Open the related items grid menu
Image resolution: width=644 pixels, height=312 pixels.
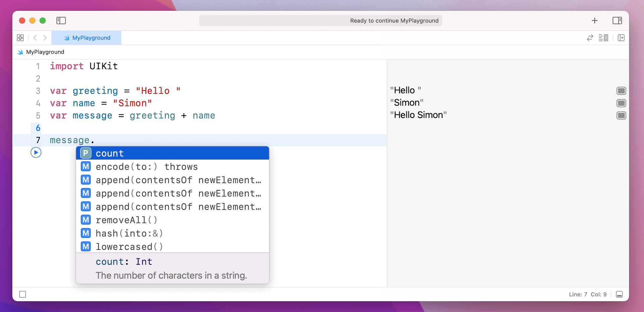click(20, 38)
